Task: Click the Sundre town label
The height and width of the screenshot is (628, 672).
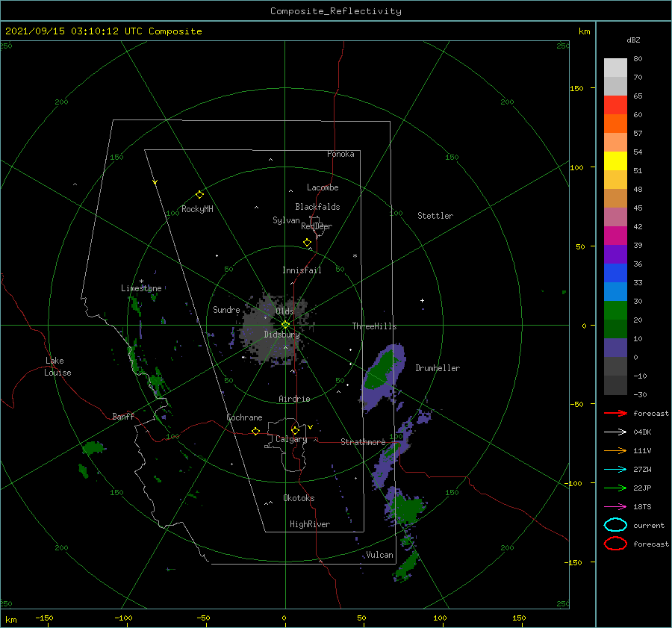Action: point(226,309)
